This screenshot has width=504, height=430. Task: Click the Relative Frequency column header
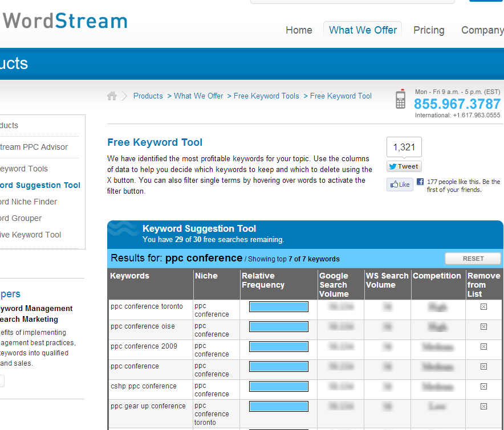[x=263, y=280]
